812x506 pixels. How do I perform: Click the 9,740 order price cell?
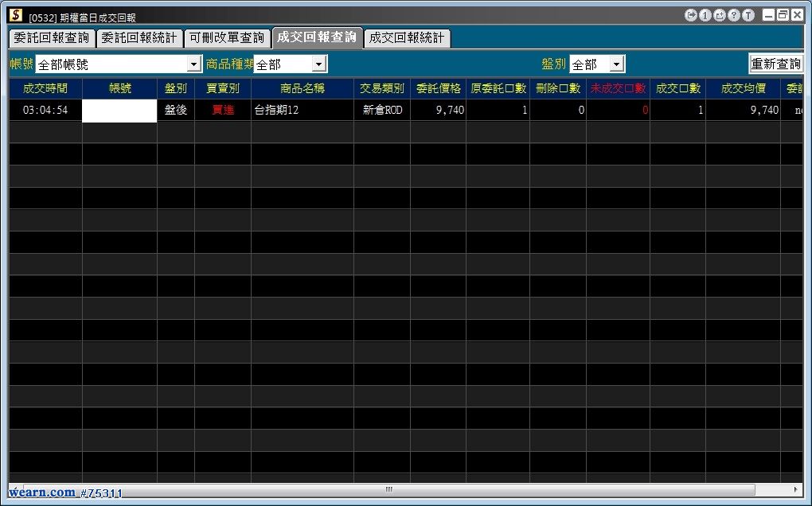(x=439, y=111)
